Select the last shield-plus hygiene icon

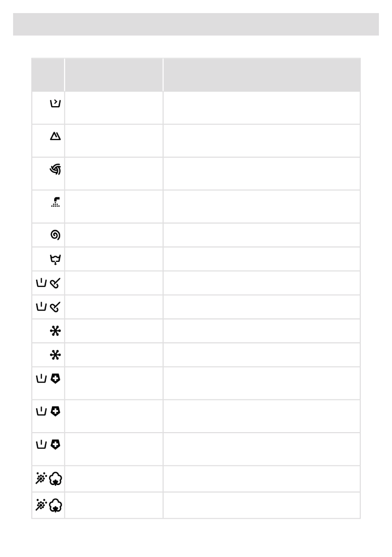(x=56, y=445)
